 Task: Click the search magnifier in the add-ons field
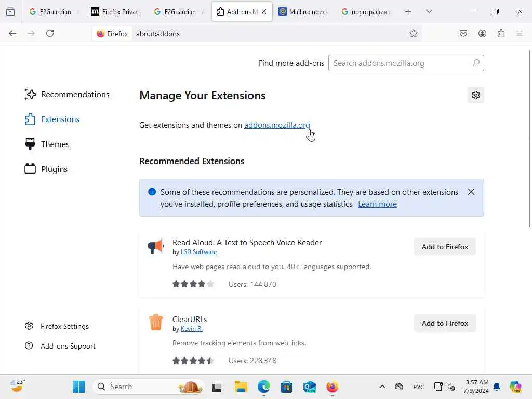[476, 63]
